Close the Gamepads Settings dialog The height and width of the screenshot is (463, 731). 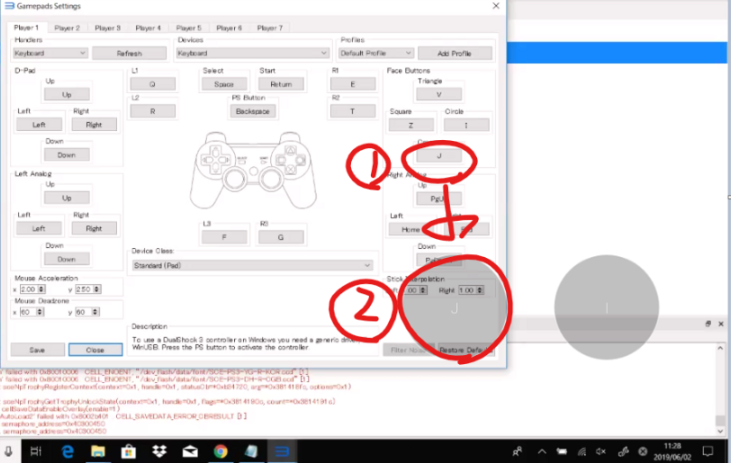click(496, 6)
